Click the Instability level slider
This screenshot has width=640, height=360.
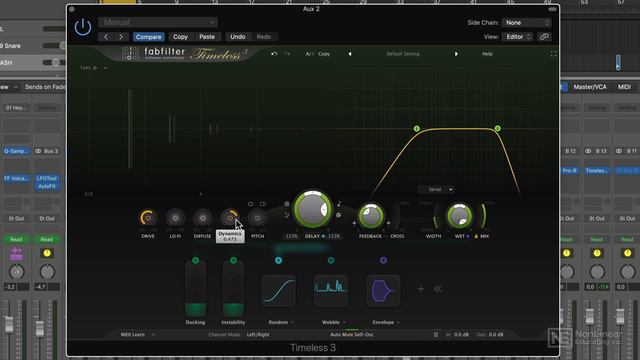tap(233, 289)
